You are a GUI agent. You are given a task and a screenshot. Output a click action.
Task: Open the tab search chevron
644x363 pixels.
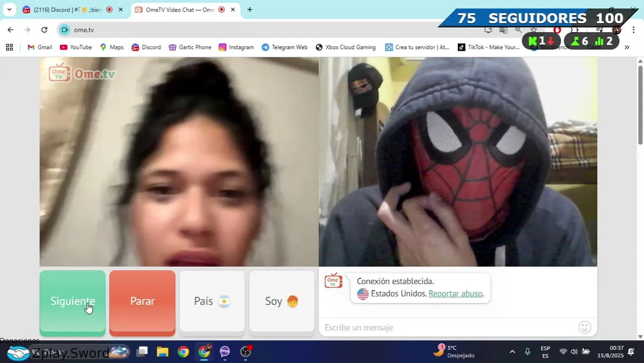[9, 10]
